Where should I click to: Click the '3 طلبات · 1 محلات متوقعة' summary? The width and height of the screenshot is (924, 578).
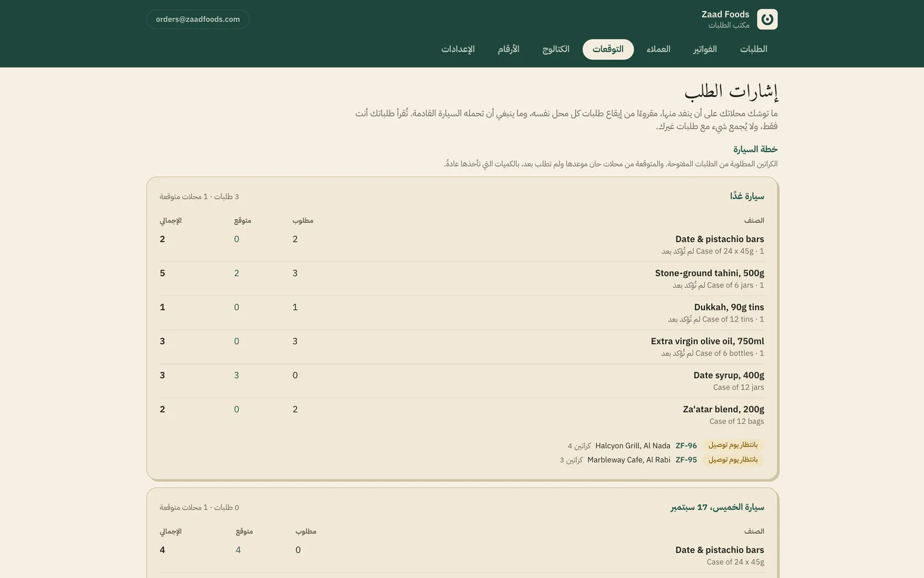(200, 197)
